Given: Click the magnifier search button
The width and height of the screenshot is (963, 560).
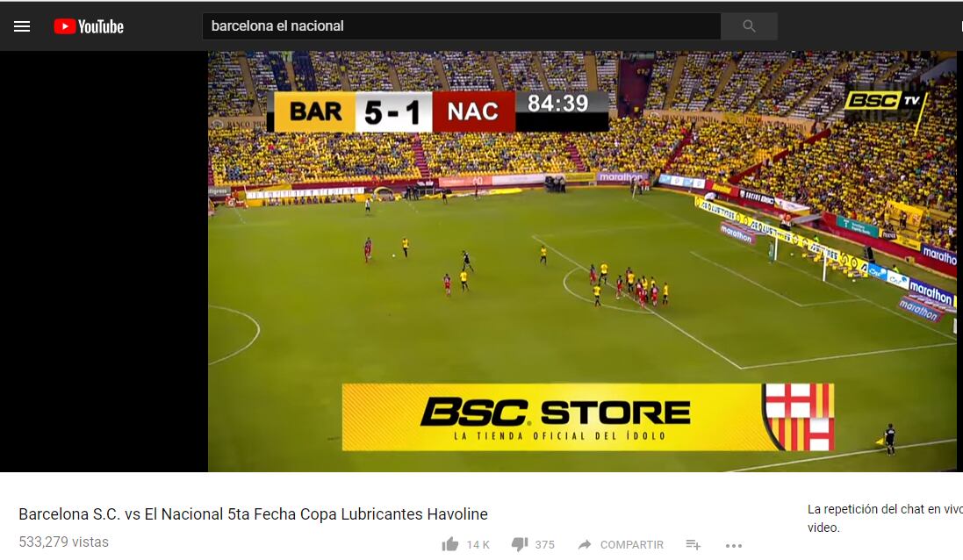Looking at the screenshot, I should pos(749,25).
